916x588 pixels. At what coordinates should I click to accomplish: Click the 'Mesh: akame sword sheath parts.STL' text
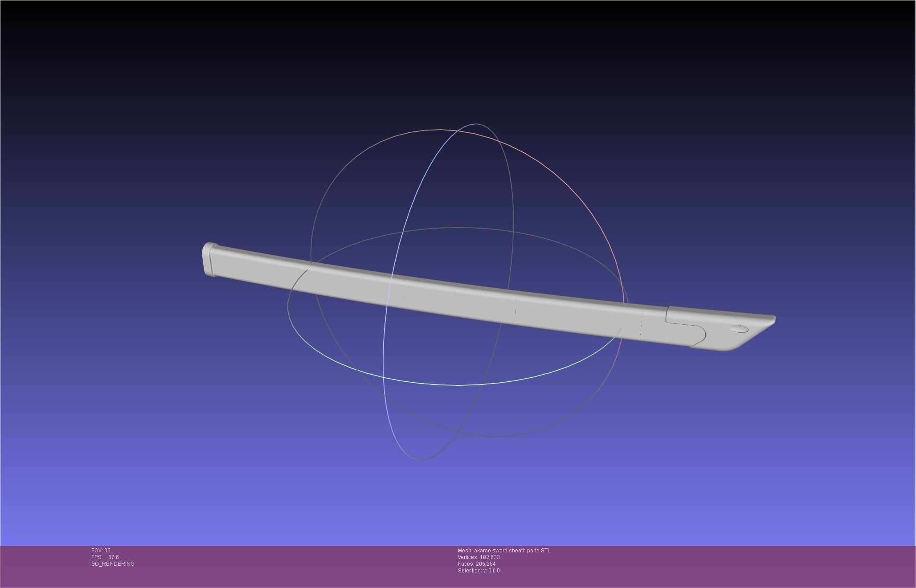tap(504, 551)
